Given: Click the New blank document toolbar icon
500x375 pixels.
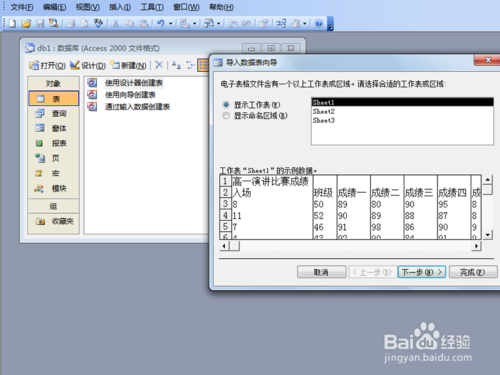Looking at the screenshot, I should (x=12, y=23).
